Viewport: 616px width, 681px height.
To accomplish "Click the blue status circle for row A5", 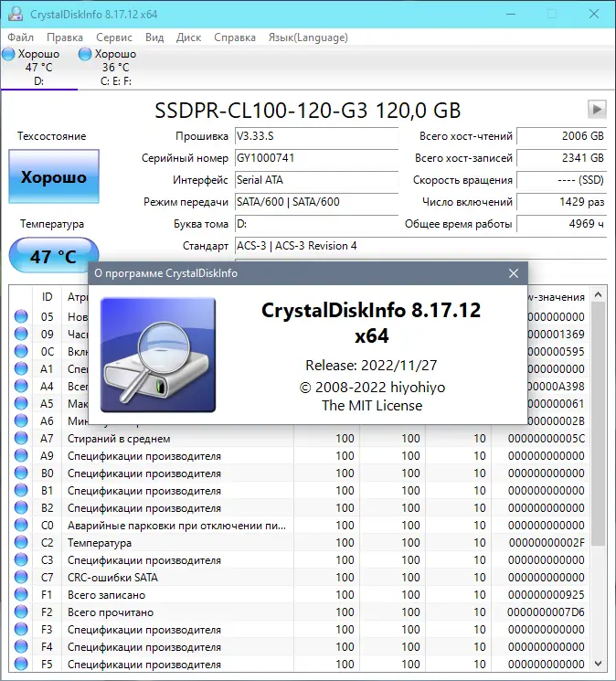I will [21, 403].
